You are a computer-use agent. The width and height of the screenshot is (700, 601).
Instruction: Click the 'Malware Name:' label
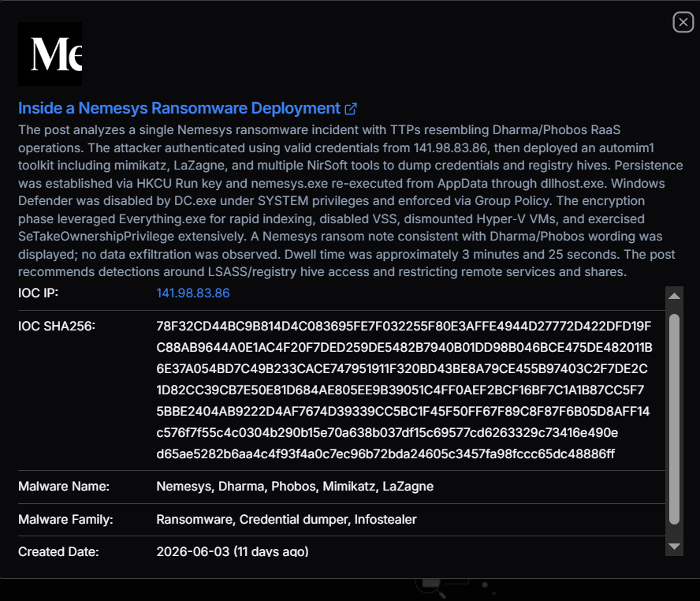[64, 487]
